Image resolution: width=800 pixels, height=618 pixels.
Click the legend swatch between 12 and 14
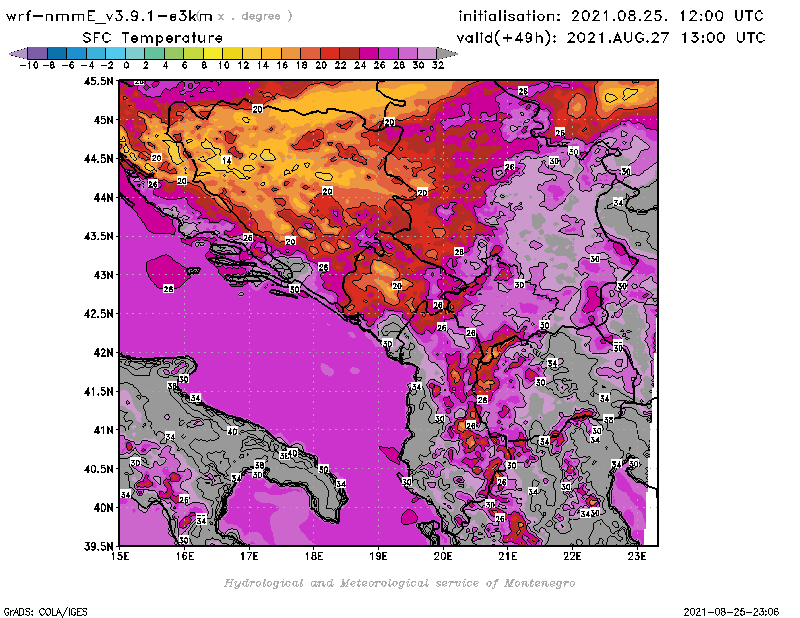coord(252,53)
